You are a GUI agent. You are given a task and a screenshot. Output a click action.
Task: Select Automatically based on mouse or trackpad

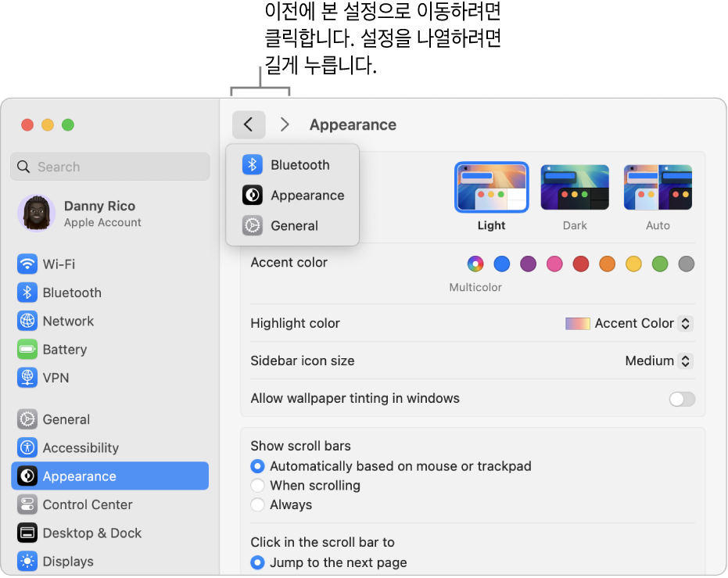click(257, 465)
